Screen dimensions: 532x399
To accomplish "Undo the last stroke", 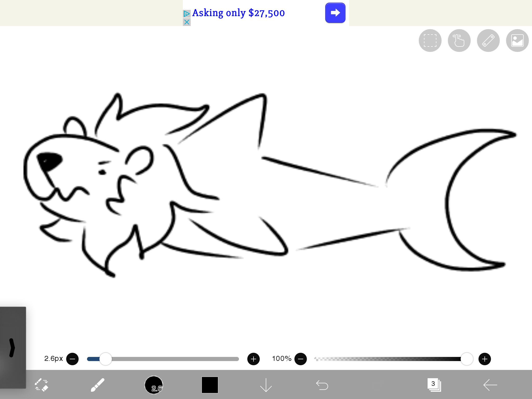I will (x=322, y=385).
